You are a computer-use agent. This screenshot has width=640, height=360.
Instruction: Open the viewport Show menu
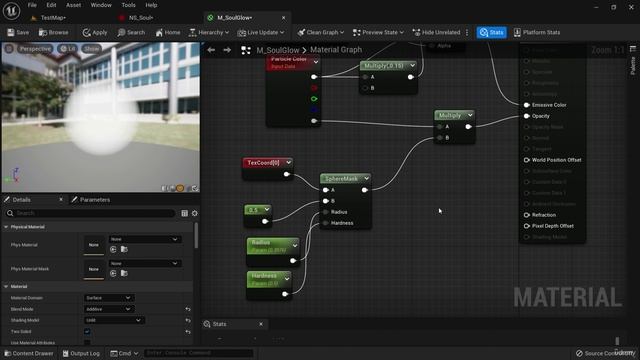tap(91, 49)
